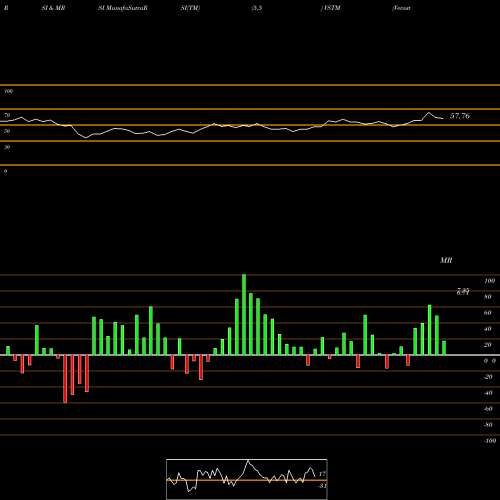500x500 pixels.
Task: Click the first green MR bar on the left
Action: (8, 351)
